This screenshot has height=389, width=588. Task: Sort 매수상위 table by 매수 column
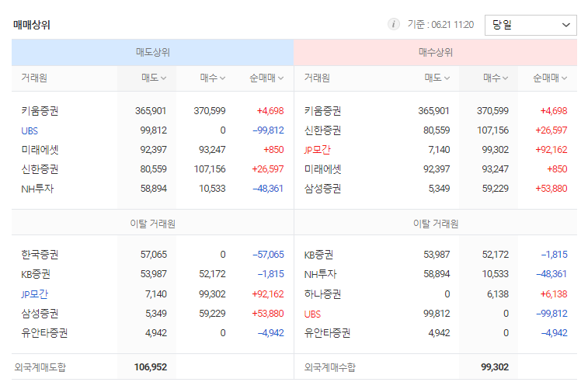point(496,78)
